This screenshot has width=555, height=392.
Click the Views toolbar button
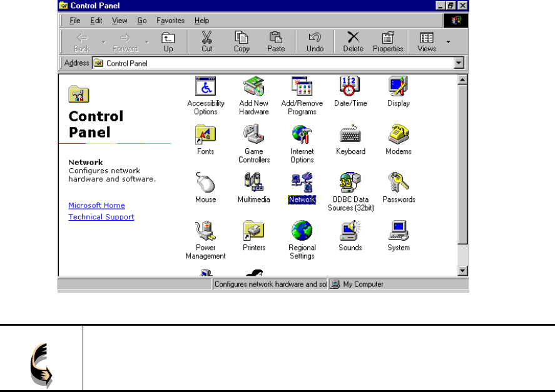427,42
